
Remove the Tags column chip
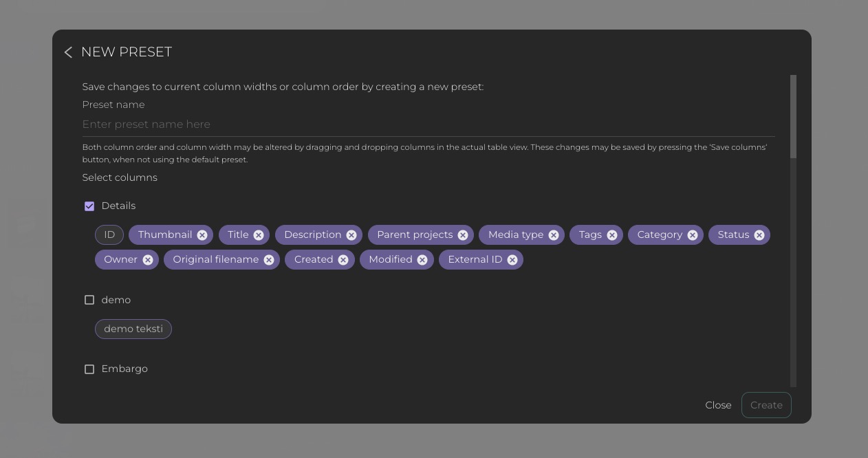(x=612, y=235)
